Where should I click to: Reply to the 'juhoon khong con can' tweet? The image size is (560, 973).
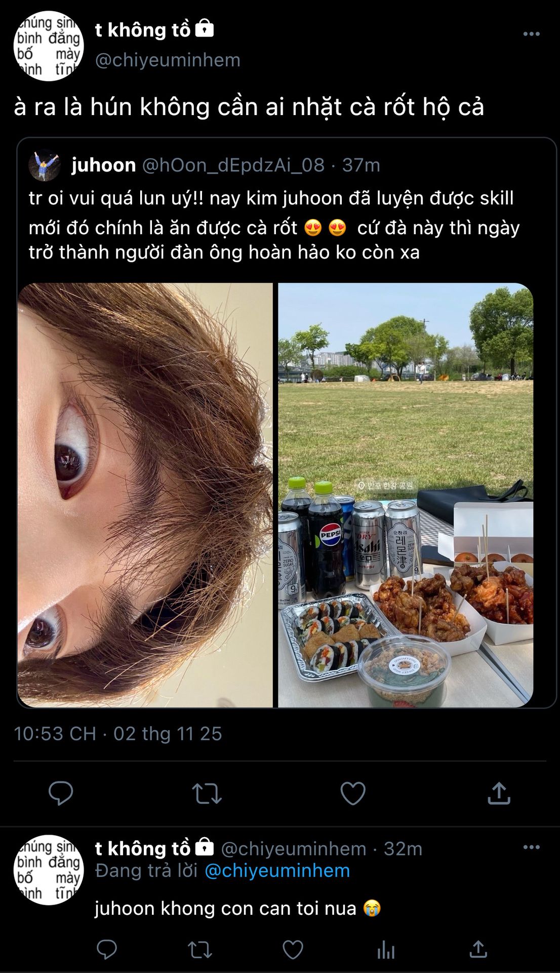tap(106, 949)
